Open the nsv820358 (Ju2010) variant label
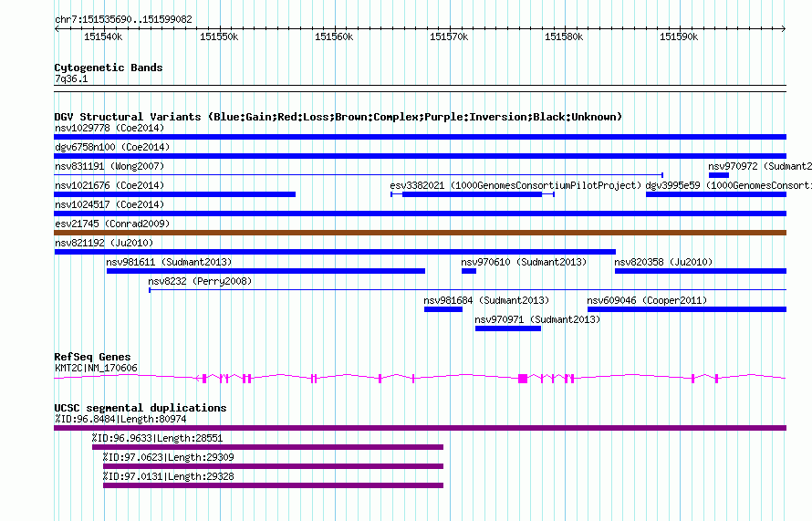Viewport: 812px width, 521px height. click(663, 262)
